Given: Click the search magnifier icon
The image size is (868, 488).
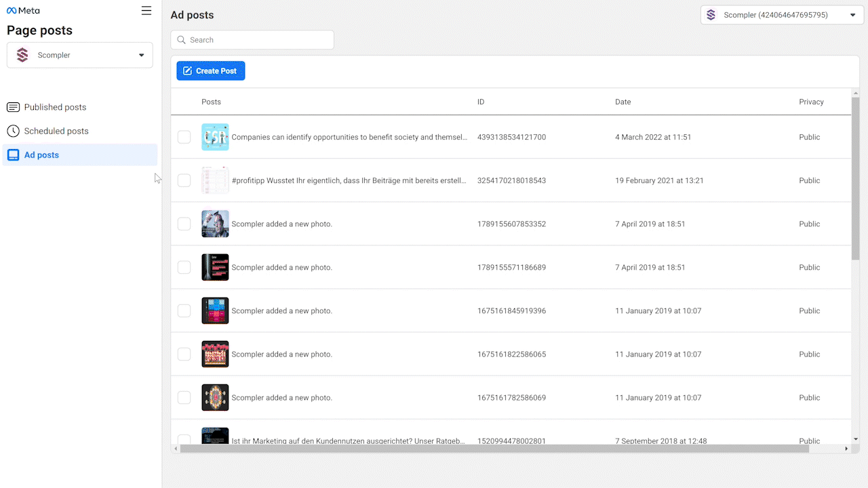Looking at the screenshot, I should pos(181,40).
